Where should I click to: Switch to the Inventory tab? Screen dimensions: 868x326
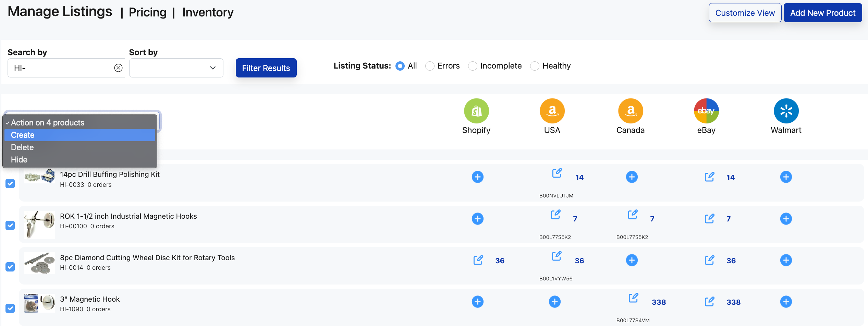click(x=208, y=12)
